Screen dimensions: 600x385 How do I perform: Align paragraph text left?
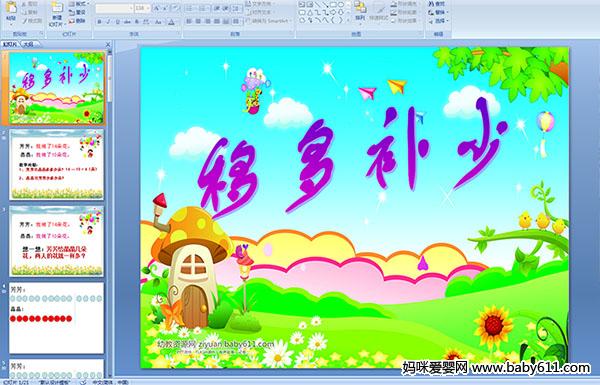tap(189, 21)
